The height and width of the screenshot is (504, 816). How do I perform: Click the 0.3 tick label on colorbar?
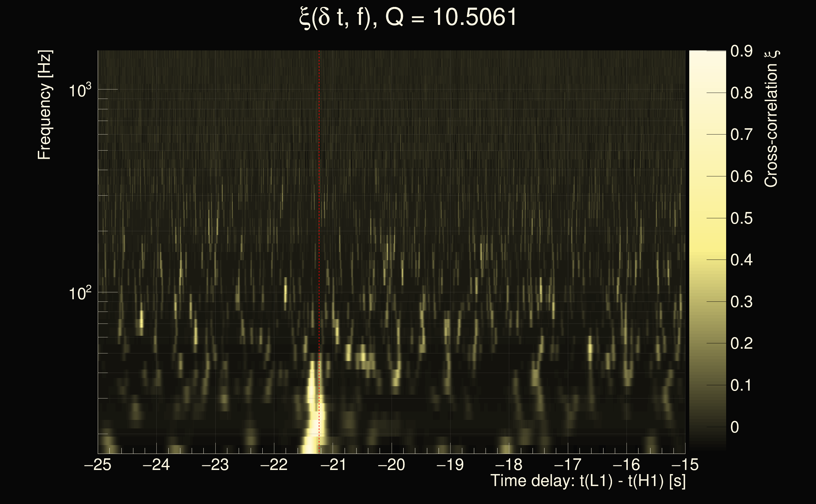[741, 302]
